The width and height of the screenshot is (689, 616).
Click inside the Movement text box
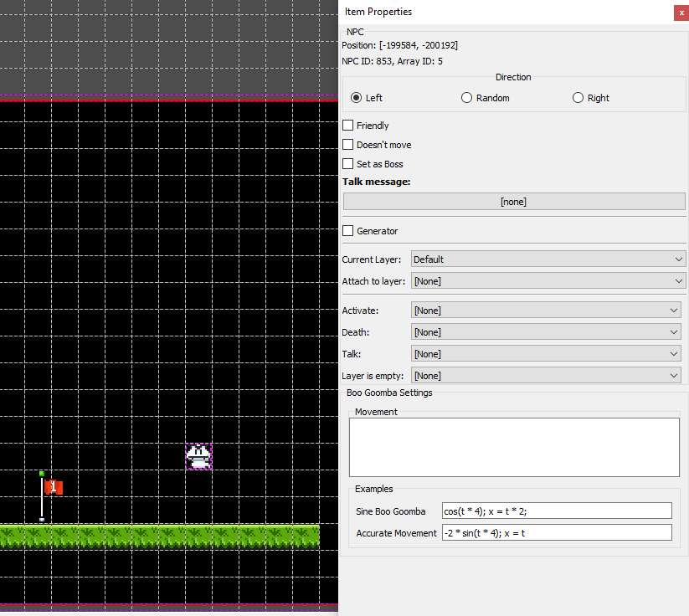[514, 447]
